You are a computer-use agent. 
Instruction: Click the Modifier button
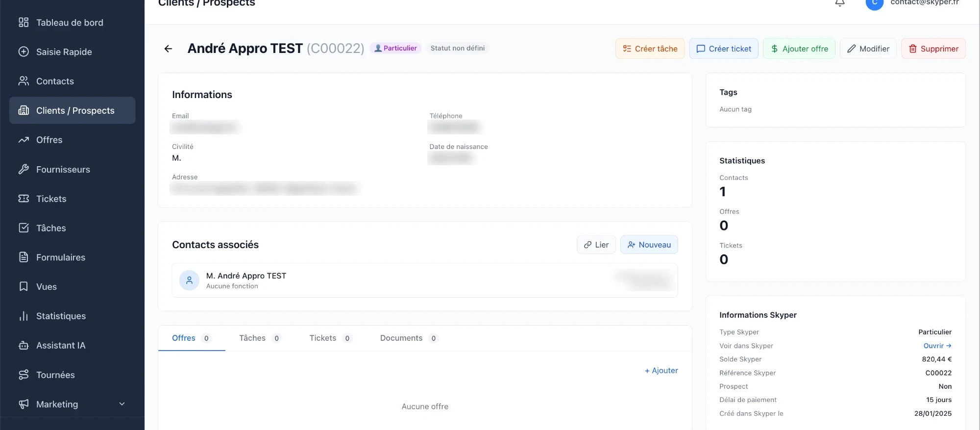point(868,49)
